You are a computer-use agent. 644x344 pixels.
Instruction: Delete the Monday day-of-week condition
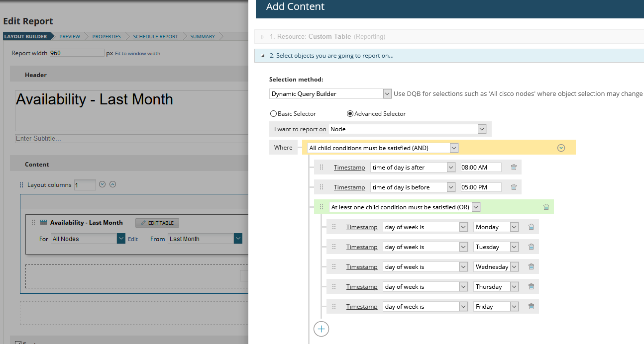click(531, 227)
